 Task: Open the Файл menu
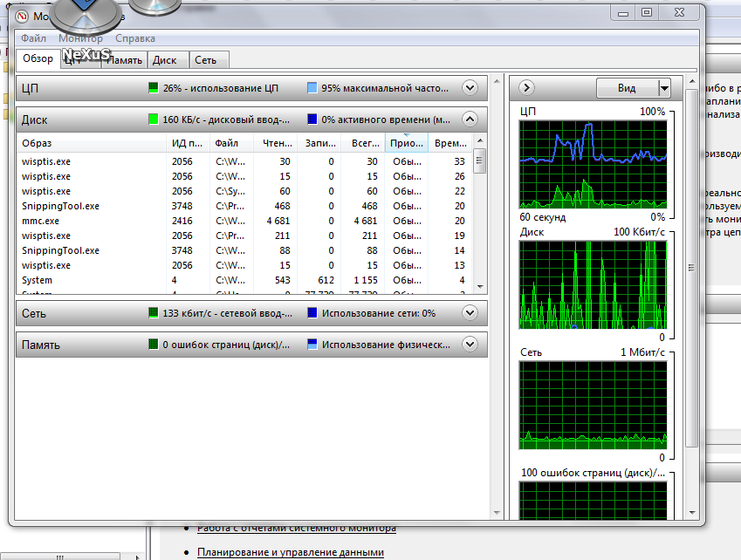34,38
